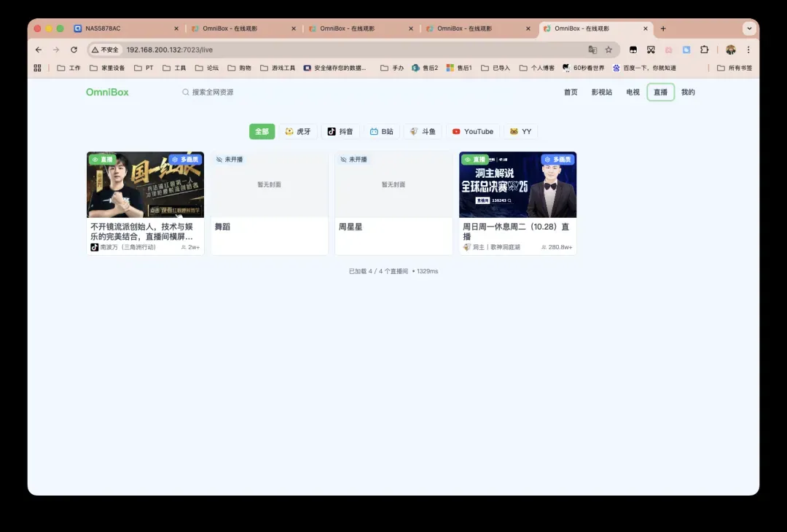The image size is (787, 532).
Task: Select the 抖音 platform filter
Action: [340, 132]
